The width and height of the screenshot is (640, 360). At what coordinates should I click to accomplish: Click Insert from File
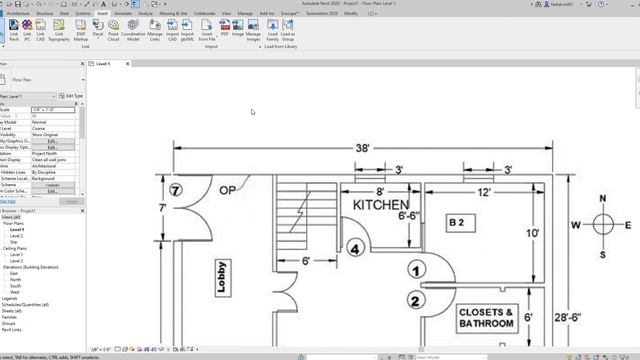tap(207, 30)
